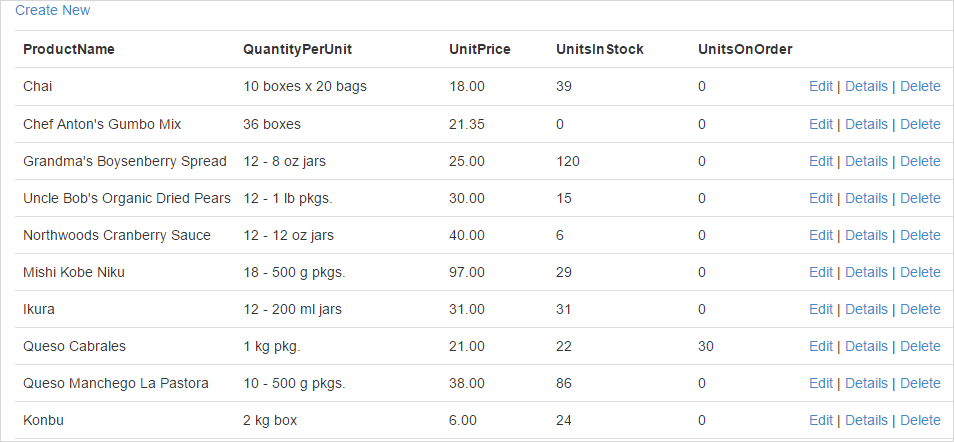
Task: Delete the Mishi Kobe Niku product
Action: (x=920, y=272)
